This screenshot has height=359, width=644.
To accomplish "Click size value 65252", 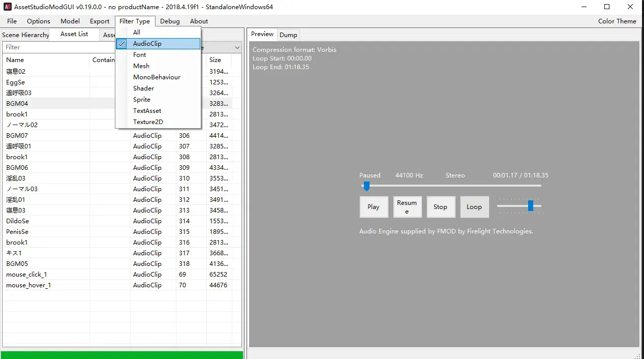I will click(x=218, y=274).
